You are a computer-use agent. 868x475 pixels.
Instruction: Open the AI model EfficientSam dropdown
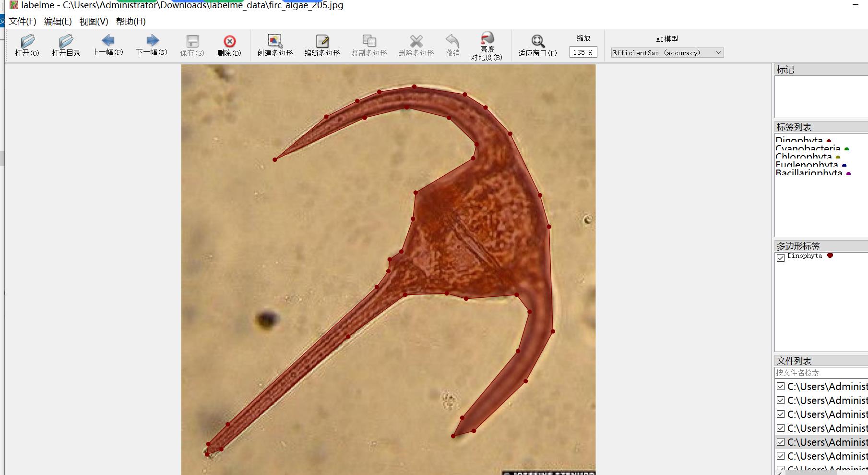(667, 53)
